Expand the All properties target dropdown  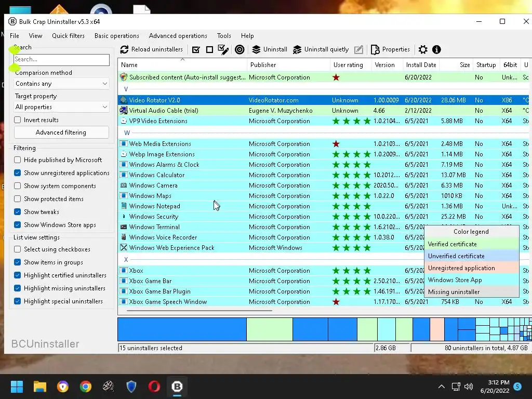[61, 107]
